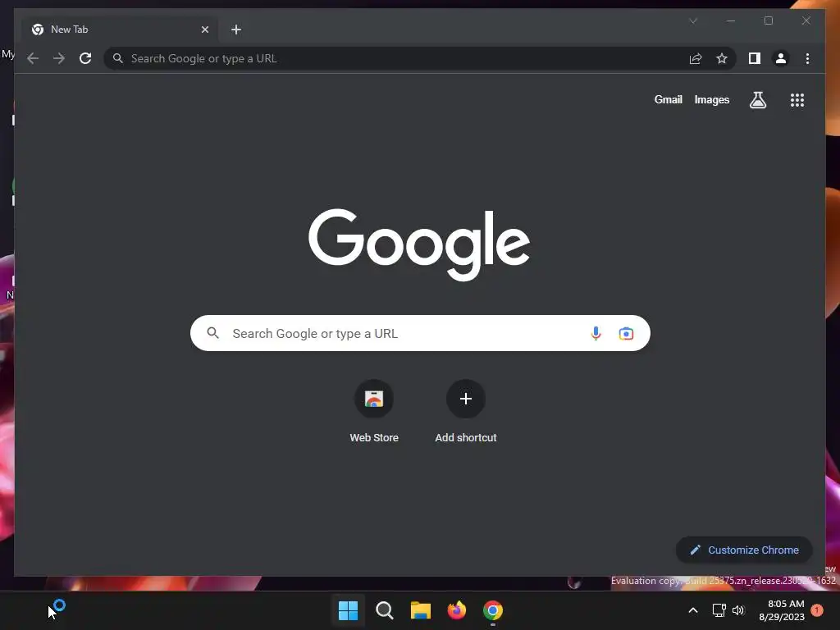Screen dimensions: 840x630
Task: Open Gmail link
Action: [668, 99]
